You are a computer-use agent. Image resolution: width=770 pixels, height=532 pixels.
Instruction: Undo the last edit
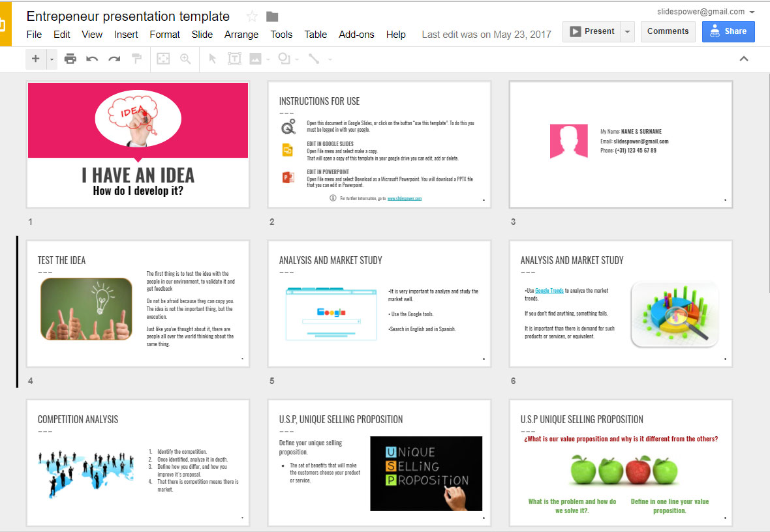[92, 59]
